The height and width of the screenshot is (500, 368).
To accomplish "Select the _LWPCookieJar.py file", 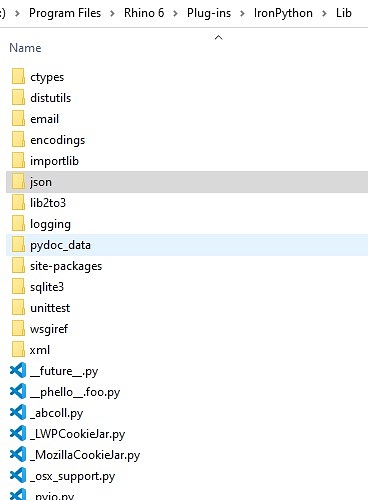I will [187, 433].
